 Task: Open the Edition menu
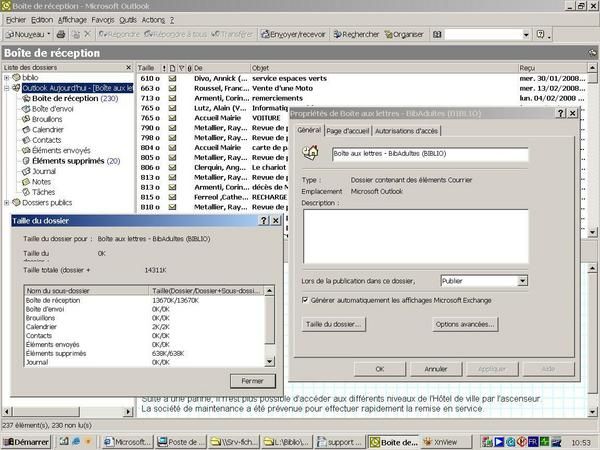(x=42, y=20)
